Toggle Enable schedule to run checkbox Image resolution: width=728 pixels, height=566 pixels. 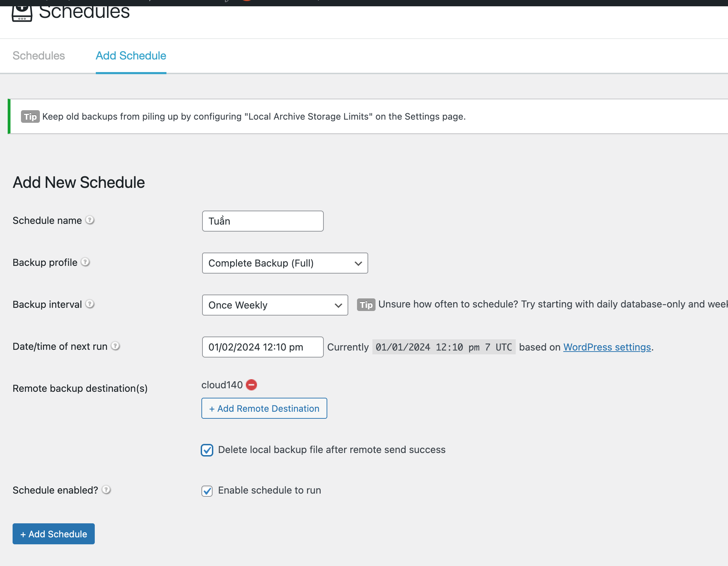(x=207, y=491)
